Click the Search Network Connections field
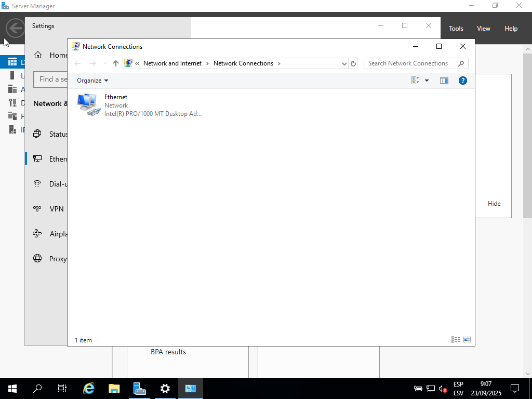This screenshot has height=399, width=532. coord(410,63)
